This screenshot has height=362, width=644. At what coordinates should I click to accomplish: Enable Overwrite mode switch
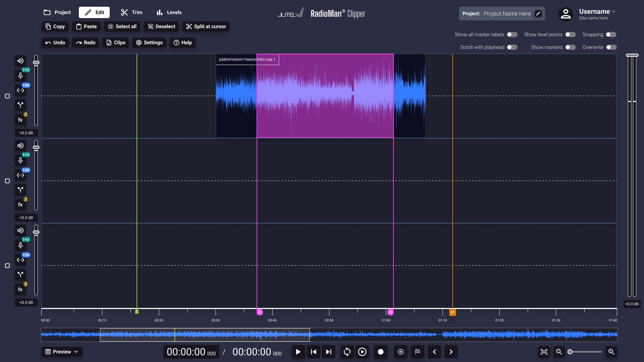click(611, 47)
